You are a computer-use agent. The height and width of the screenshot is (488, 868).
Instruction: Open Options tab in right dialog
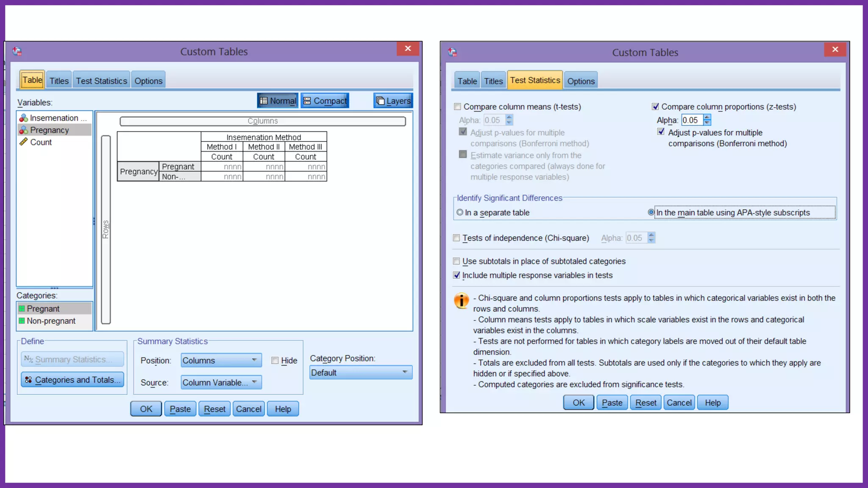pyautogui.click(x=581, y=81)
